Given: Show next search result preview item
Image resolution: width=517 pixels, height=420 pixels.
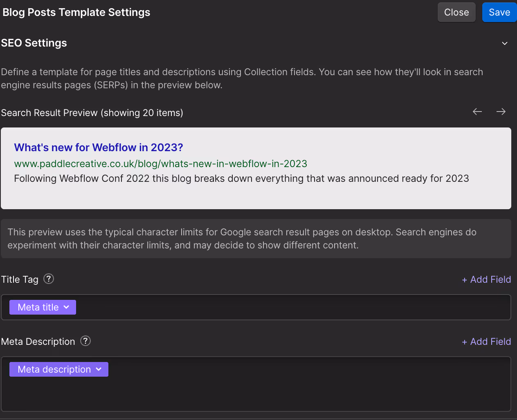Looking at the screenshot, I should tap(501, 112).
